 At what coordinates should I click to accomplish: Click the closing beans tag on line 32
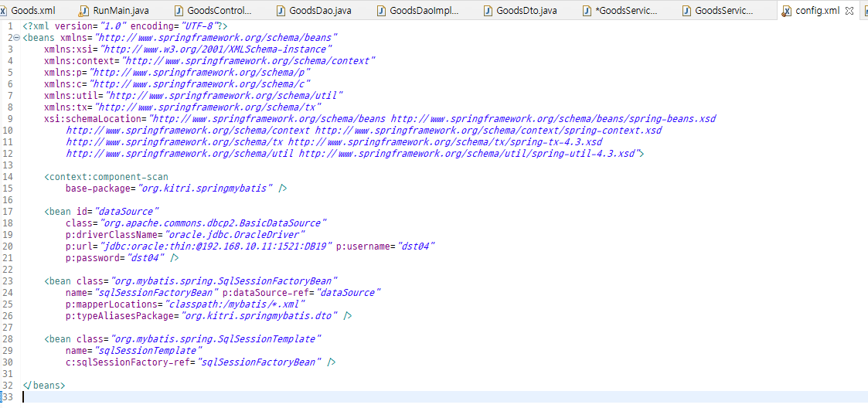click(44, 386)
